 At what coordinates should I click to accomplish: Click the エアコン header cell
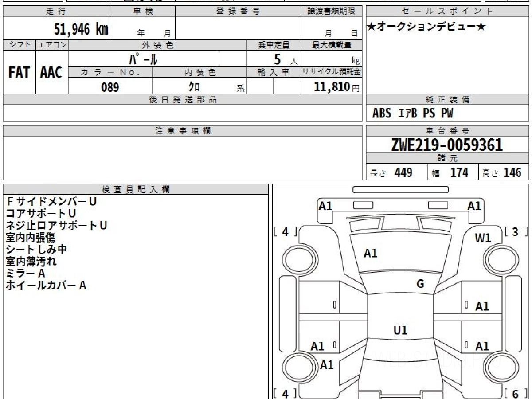(x=52, y=45)
